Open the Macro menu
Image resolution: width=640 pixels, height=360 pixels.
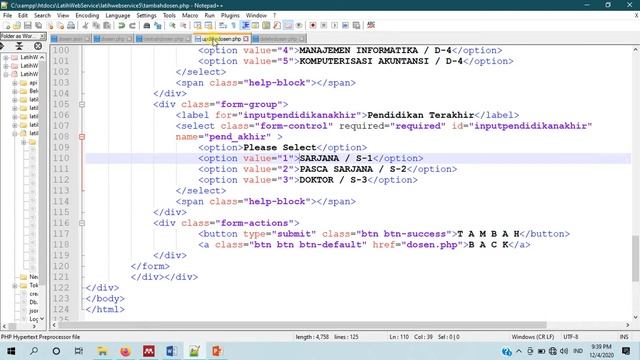coord(190,16)
